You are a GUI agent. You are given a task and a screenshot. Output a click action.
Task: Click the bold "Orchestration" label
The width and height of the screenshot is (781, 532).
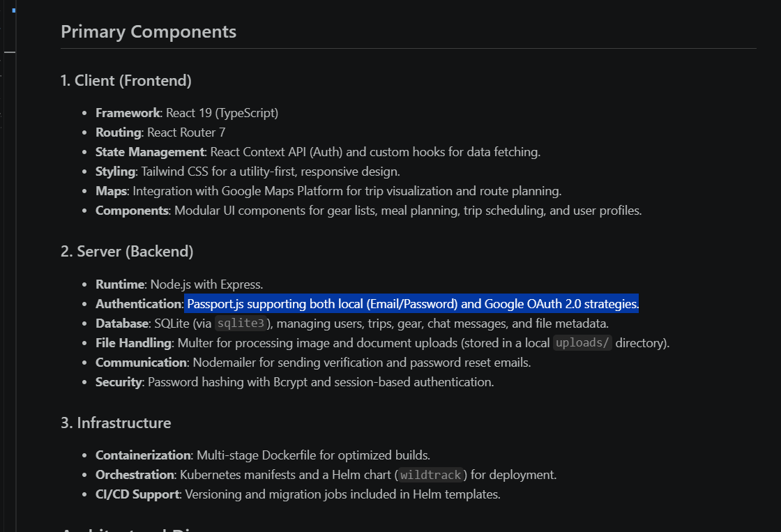(135, 475)
